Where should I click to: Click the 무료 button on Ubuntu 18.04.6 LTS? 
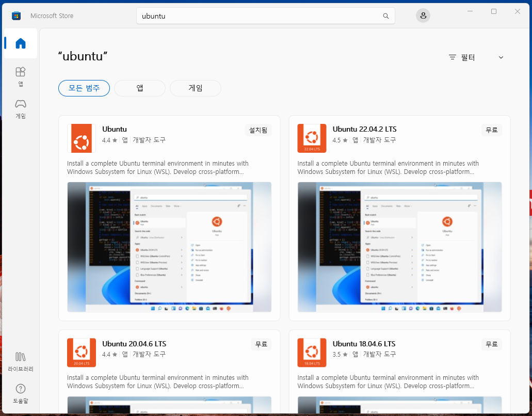click(x=492, y=344)
